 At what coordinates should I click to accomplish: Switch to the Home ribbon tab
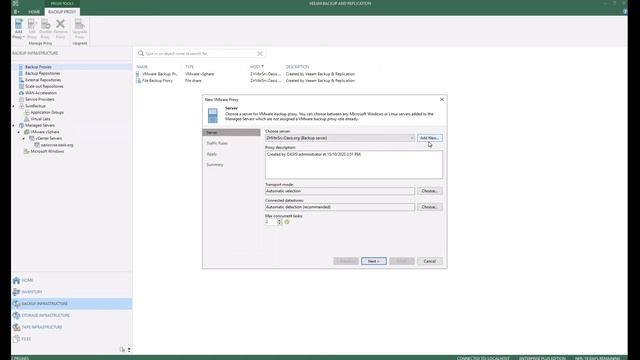click(34, 12)
